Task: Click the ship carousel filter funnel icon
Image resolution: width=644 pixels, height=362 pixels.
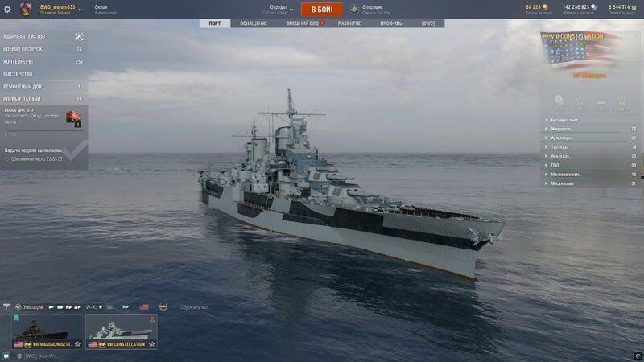Action: 7,306
